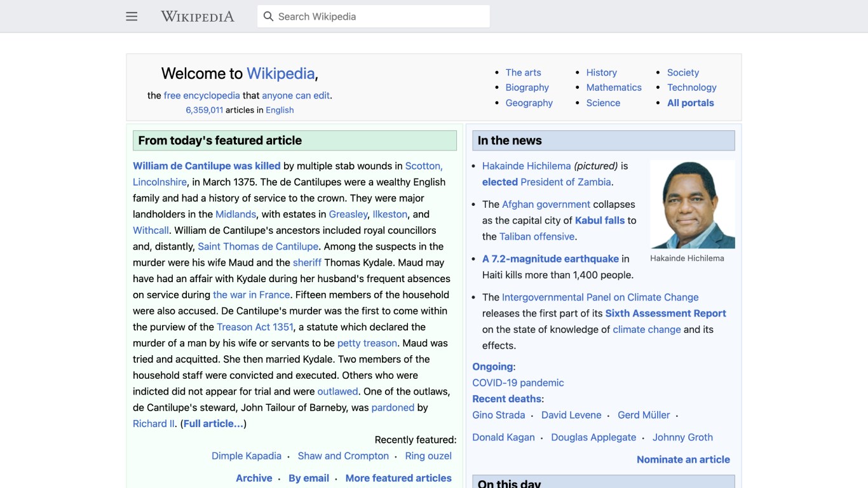
Task: Open the hamburger main menu
Action: (x=132, y=17)
